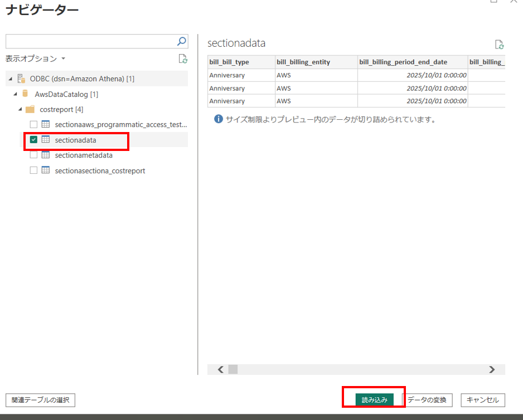Click the first AWS cell in preview
This screenshot has width=523, height=420.
tap(316, 75)
